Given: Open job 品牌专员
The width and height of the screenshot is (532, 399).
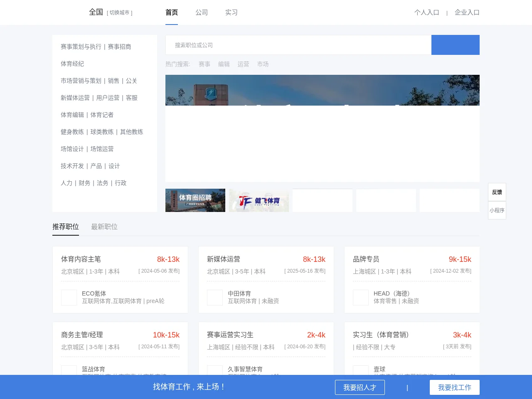Looking at the screenshot, I should [x=366, y=259].
